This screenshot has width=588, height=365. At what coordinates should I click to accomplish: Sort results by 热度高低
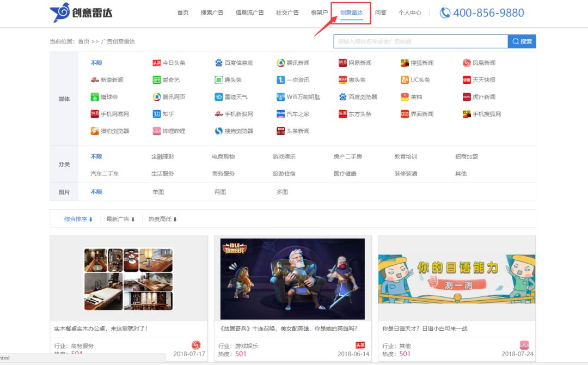pyautogui.click(x=162, y=219)
